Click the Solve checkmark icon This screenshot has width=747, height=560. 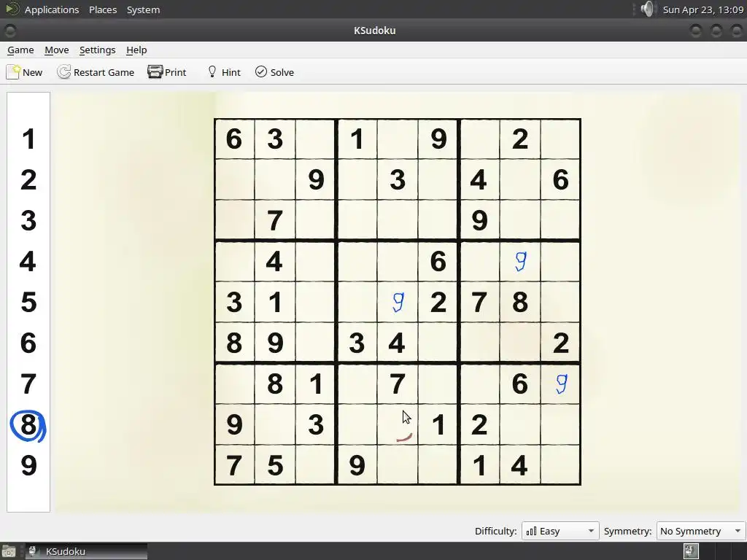click(x=261, y=72)
